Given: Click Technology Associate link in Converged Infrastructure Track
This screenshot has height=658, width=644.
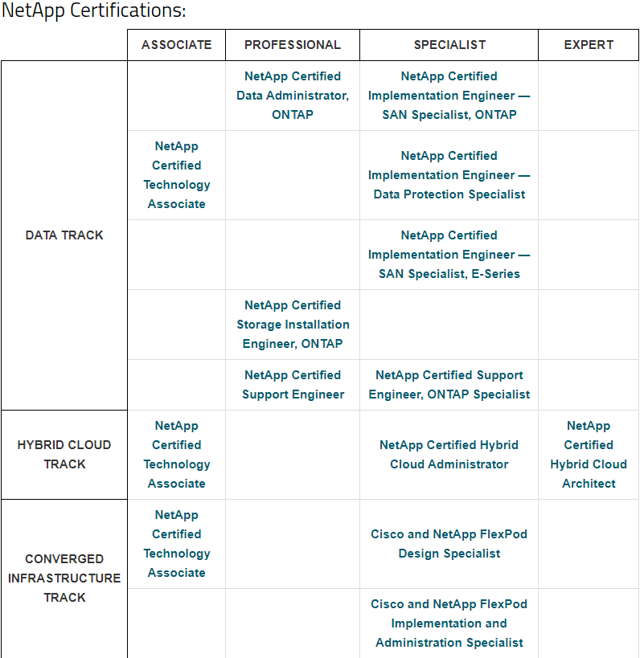Looking at the screenshot, I should (176, 543).
